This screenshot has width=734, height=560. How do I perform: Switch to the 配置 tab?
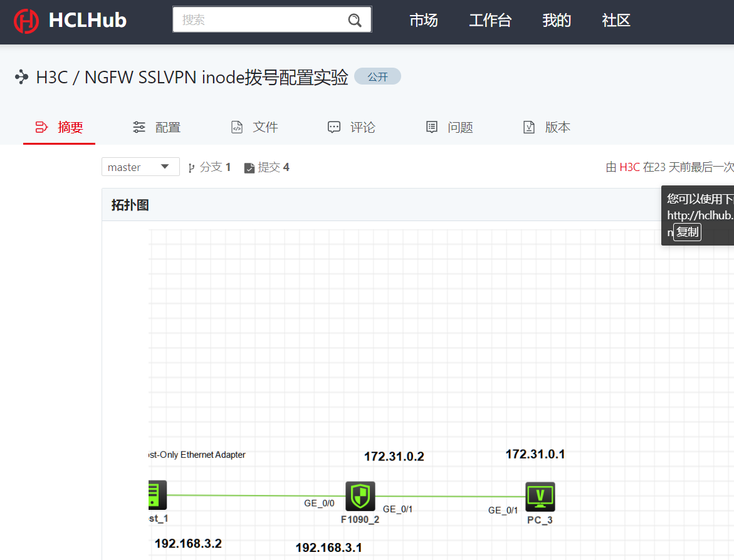[x=157, y=127]
